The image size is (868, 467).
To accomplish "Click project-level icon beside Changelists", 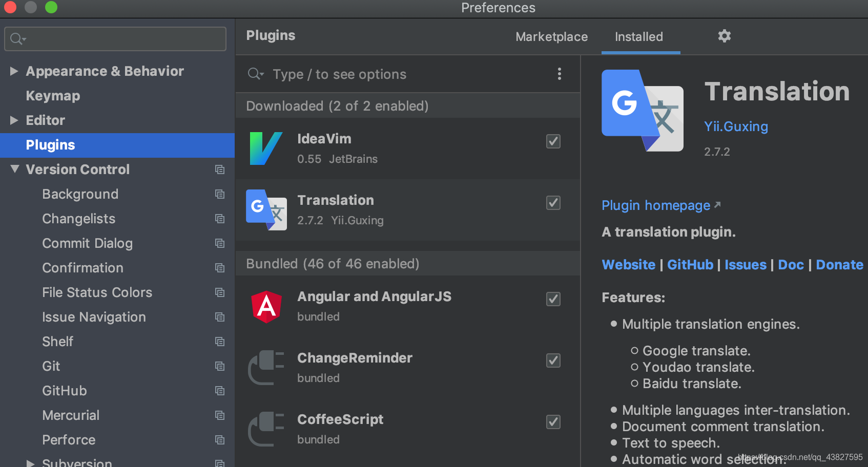I will pos(220,219).
